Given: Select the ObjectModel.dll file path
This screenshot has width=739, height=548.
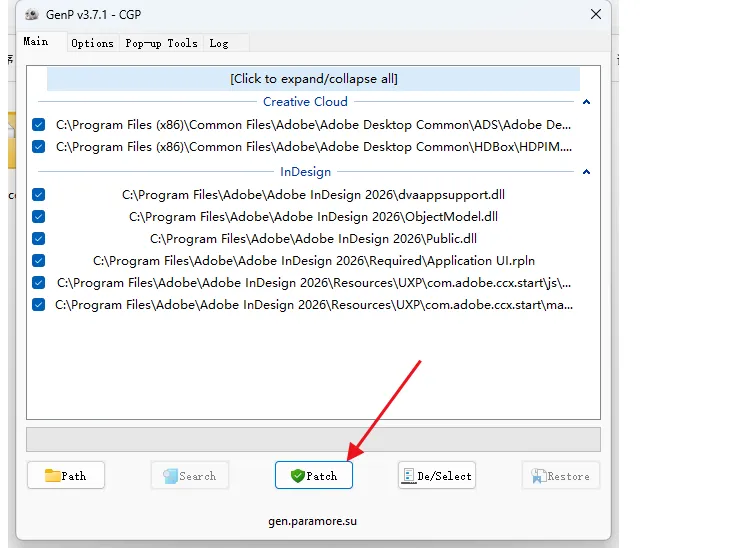Looking at the screenshot, I should [x=313, y=217].
